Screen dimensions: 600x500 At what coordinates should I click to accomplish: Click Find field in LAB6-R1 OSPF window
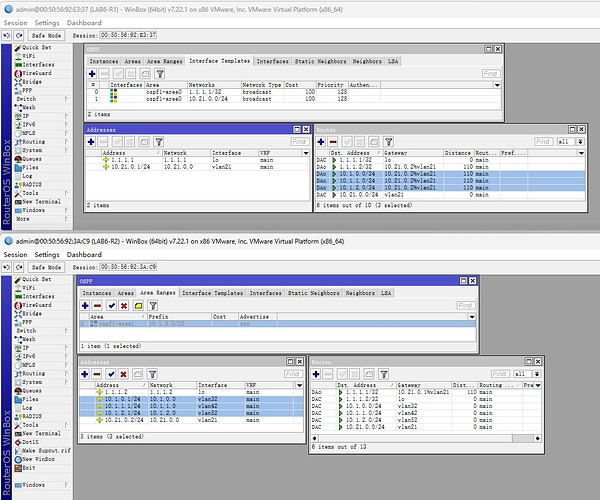pyautogui.click(x=490, y=73)
